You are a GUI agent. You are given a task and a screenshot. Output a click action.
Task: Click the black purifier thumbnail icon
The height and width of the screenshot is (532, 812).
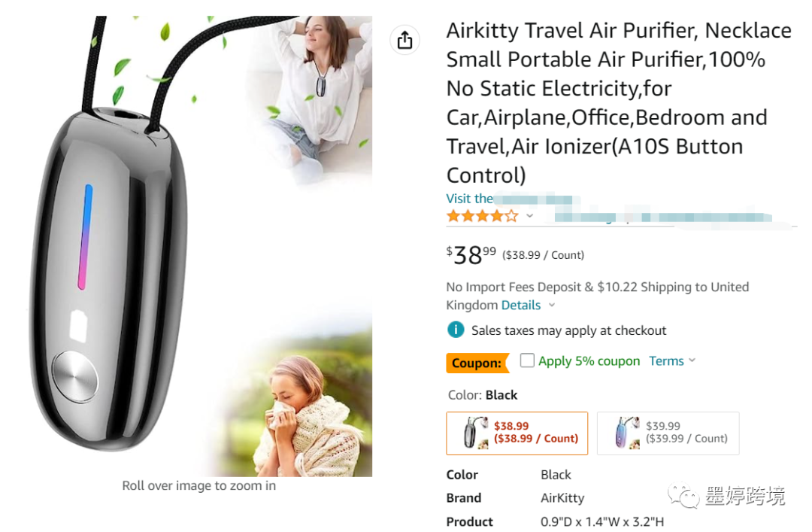tap(475, 433)
